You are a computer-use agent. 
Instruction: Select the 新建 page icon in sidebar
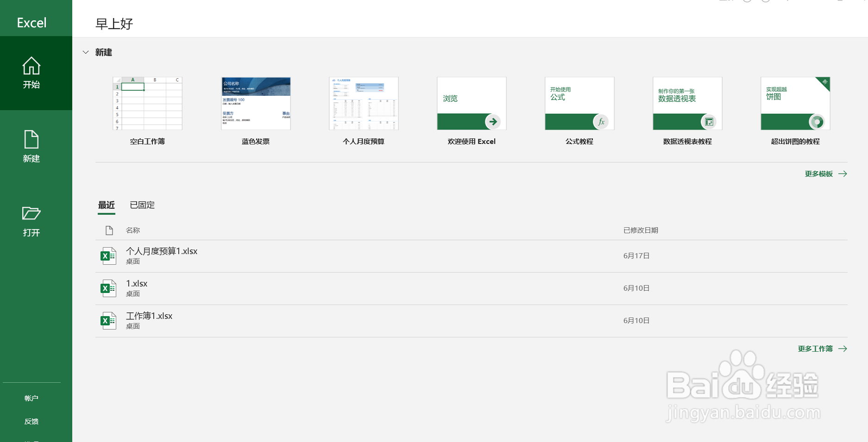pos(31,139)
